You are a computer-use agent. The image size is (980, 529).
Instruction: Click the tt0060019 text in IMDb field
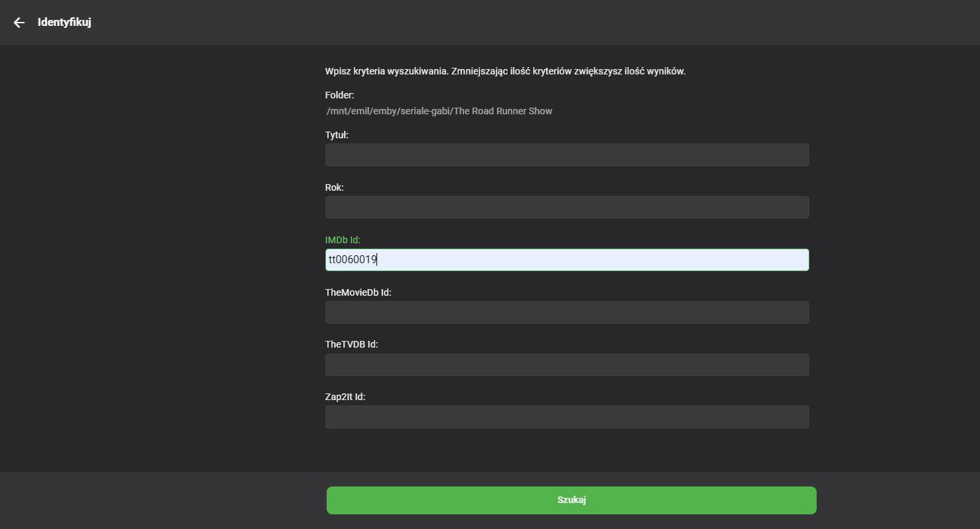(353, 260)
